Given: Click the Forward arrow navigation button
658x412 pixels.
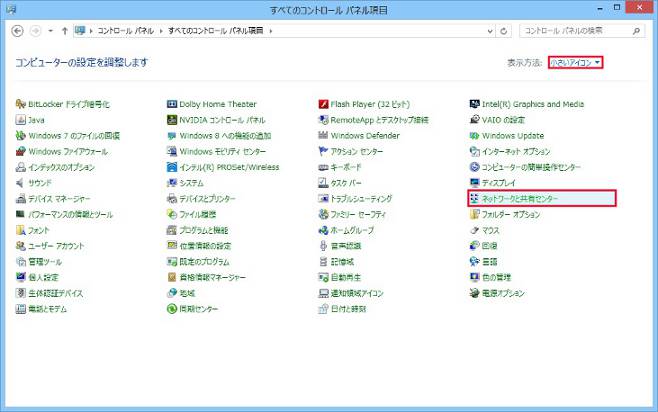Looking at the screenshot, I should (x=36, y=31).
